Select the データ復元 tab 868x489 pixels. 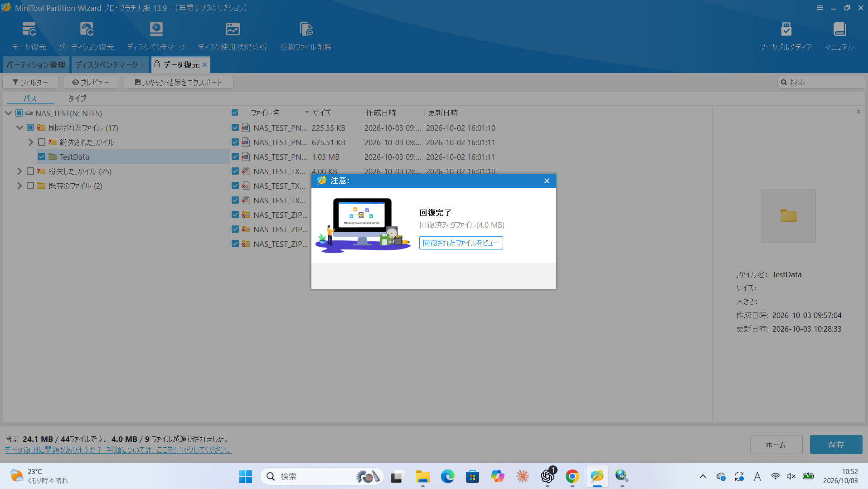[180, 65]
